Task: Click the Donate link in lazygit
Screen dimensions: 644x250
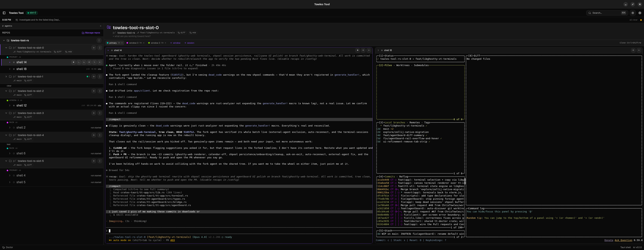Action: [x=609, y=240]
